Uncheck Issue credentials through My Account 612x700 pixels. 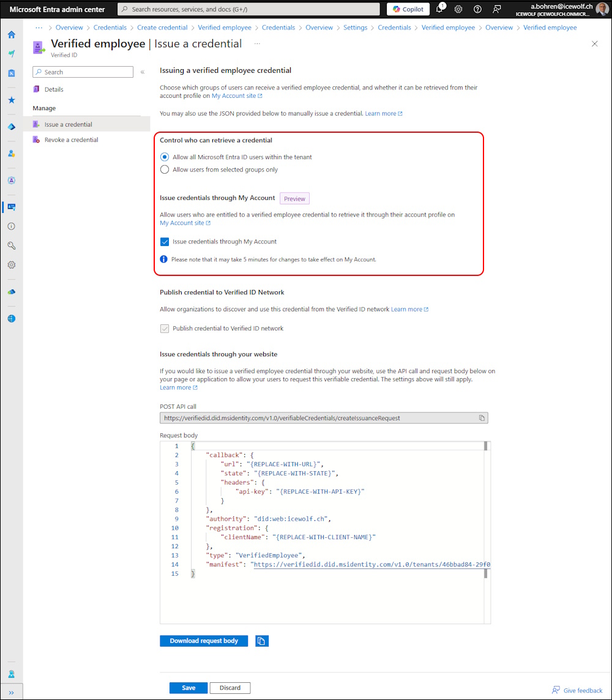[165, 242]
